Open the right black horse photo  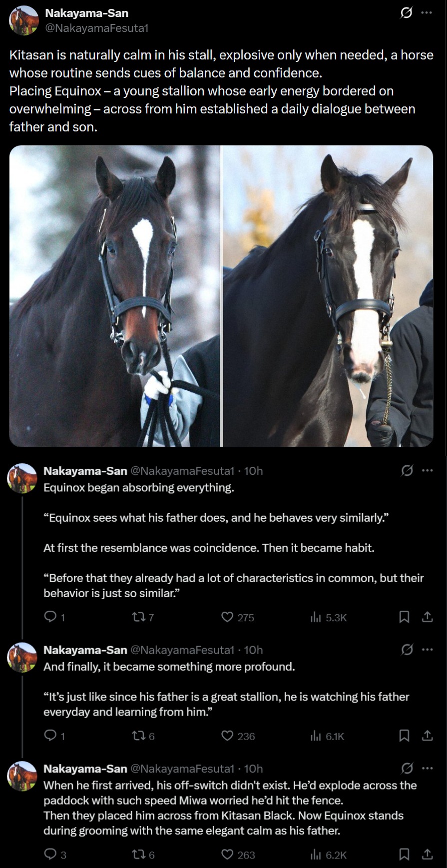[x=328, y=296]
